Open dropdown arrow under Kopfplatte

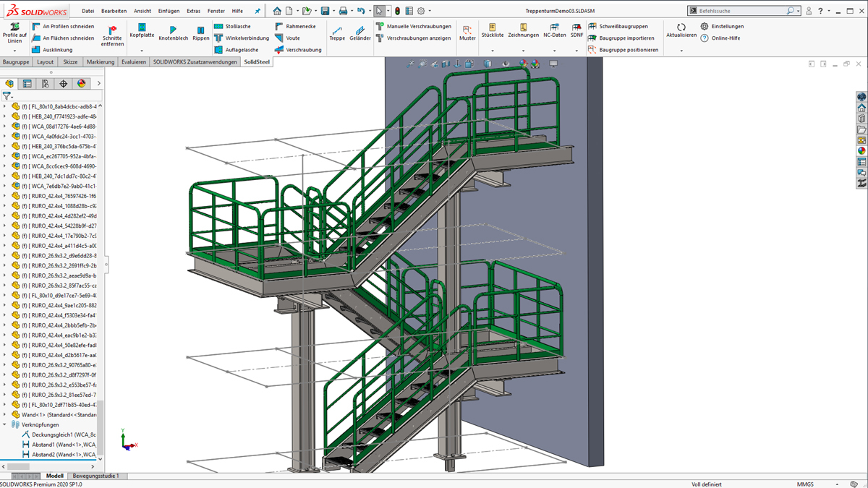point(142,51)
